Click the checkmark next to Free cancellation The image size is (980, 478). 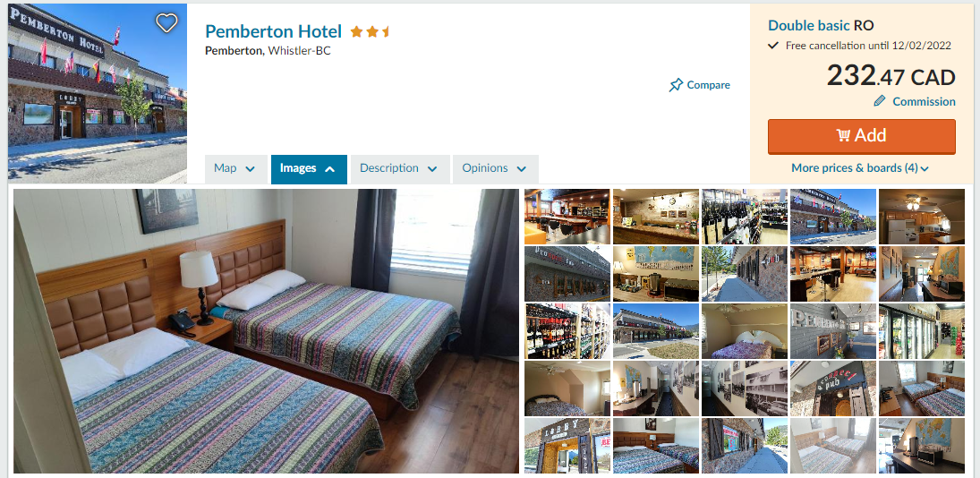(773, 45)
